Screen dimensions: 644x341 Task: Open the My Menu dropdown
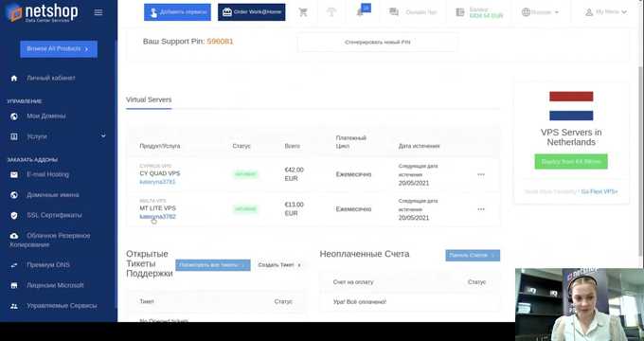coord(606,12)
